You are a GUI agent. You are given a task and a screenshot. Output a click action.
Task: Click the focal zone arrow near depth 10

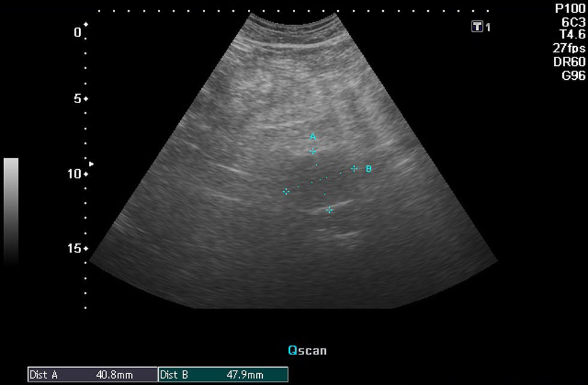click(91, 164)
